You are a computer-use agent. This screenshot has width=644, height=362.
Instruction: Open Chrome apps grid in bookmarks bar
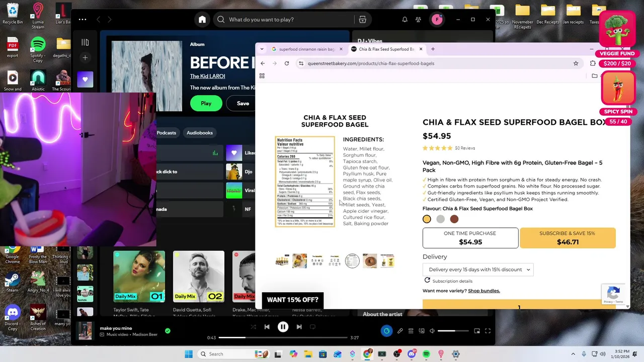click(262, 76)
